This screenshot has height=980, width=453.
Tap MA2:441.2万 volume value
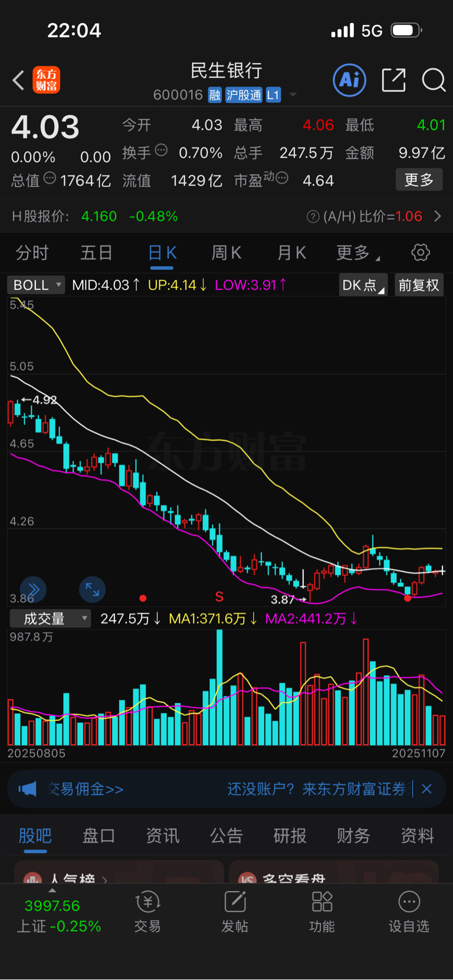tap(311, 619)
